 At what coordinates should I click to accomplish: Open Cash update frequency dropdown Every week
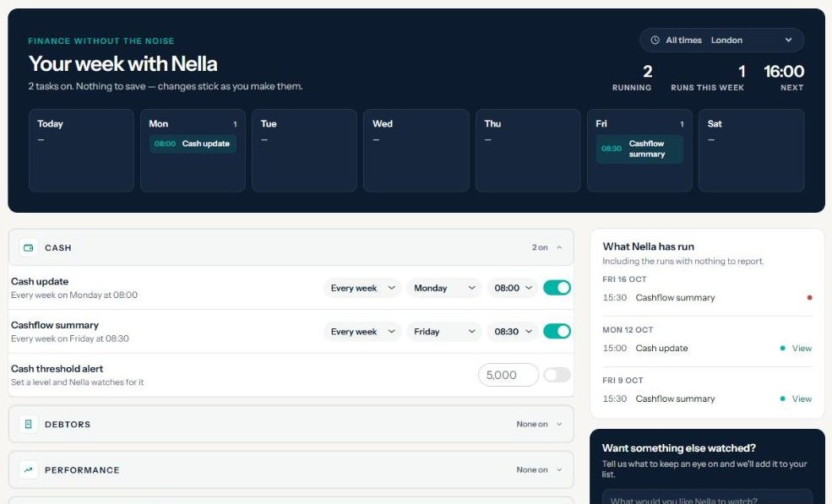362,288
